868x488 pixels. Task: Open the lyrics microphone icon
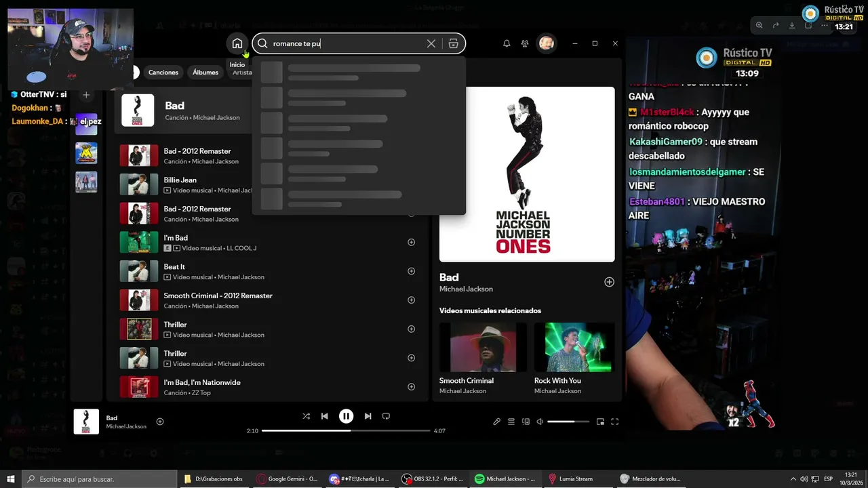tap(496, 422)
